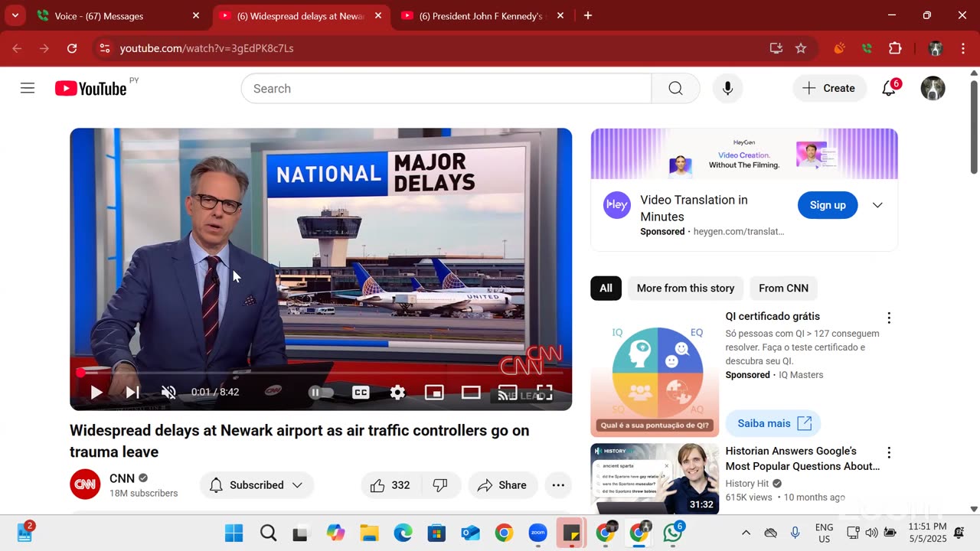Viewport: 980px width, 551px height.
Task: Open the tab search dropdown arrow
Action: 15,15
